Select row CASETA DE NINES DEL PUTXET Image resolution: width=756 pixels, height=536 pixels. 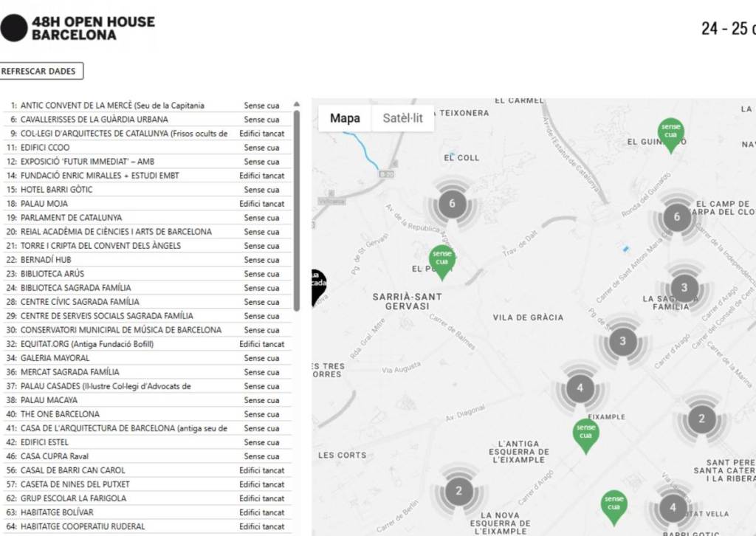[x=148, y=484]
